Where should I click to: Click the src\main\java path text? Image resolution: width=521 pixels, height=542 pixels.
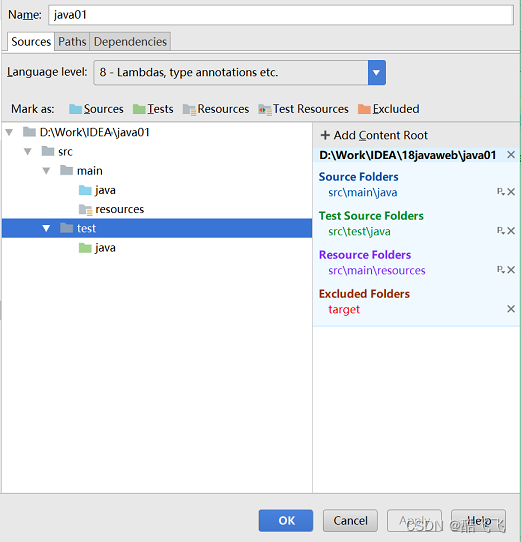tap(363, 193)
